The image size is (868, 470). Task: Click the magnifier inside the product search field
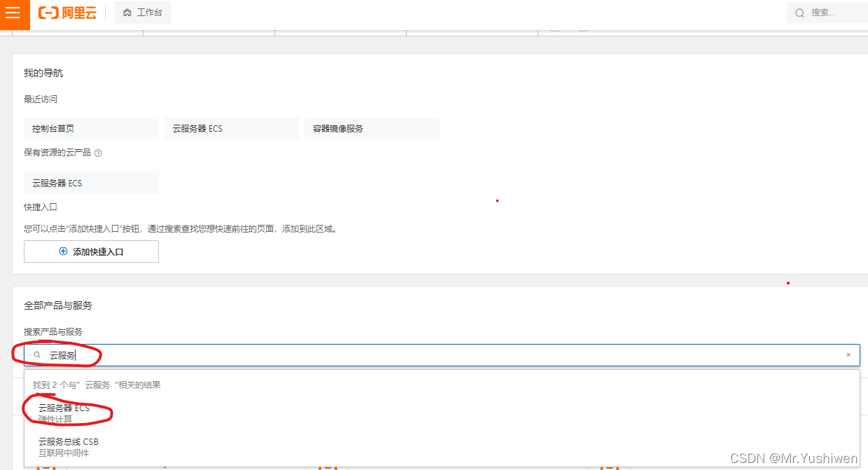tap(37, 355)
